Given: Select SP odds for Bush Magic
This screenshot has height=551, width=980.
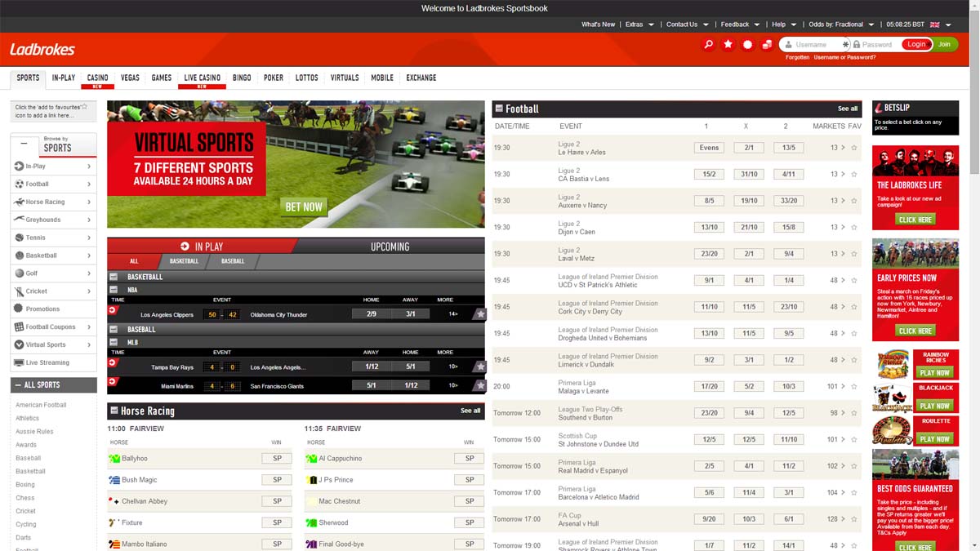Looking at the screenshot, I should pyautogui.click(x=277, y=480).
